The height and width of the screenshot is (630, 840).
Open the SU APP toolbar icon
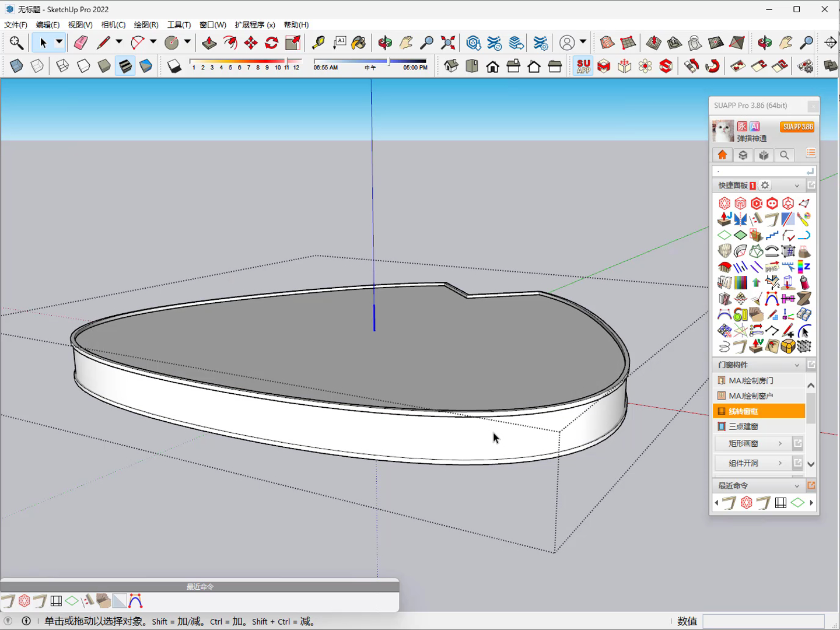(x=583, y=66)
